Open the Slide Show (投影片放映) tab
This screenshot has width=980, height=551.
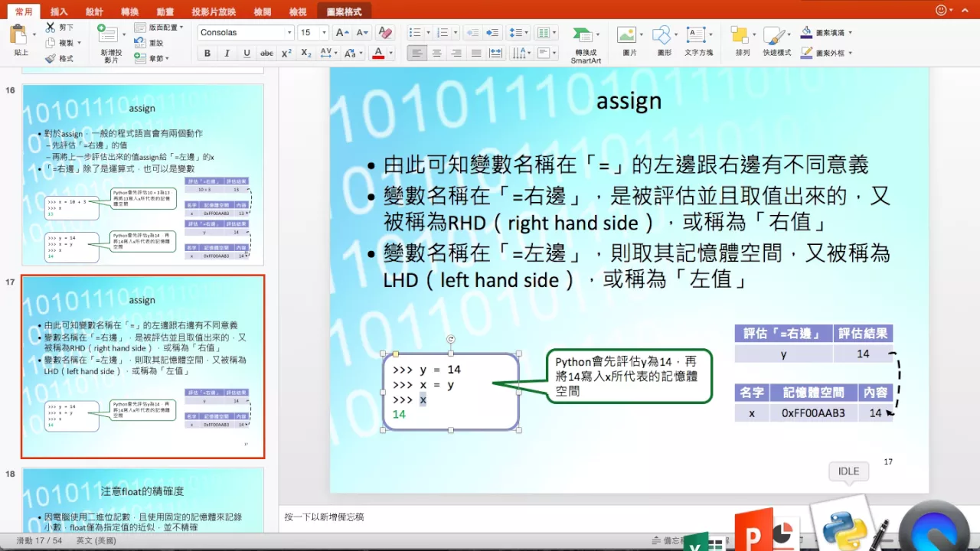[x=214, y=11]
